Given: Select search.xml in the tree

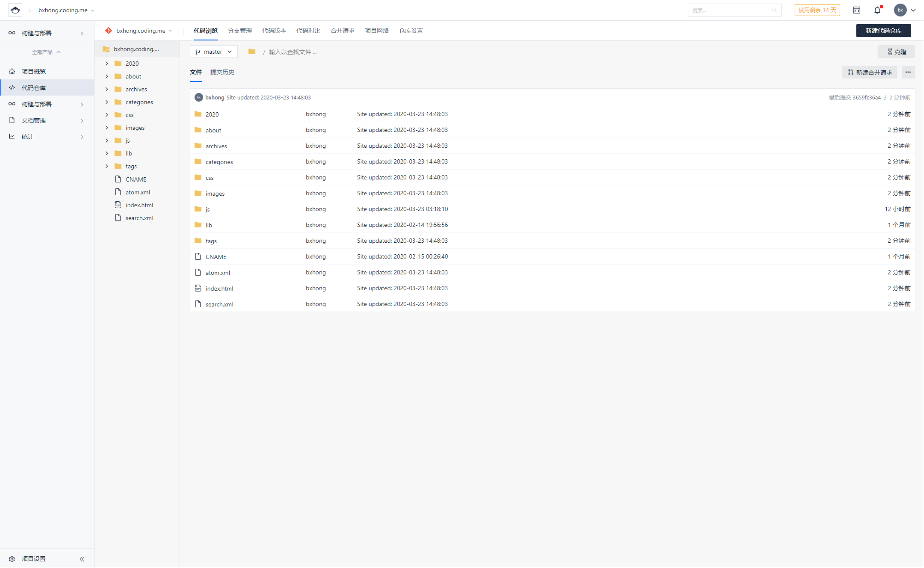Looking at the screenshot, I should 139,218.
